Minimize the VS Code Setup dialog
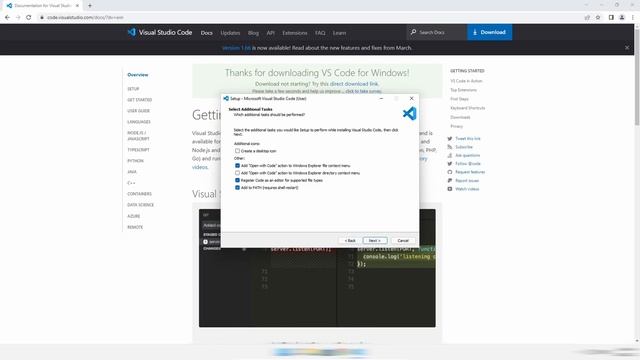The image size is (640, 360). (381, 98)
